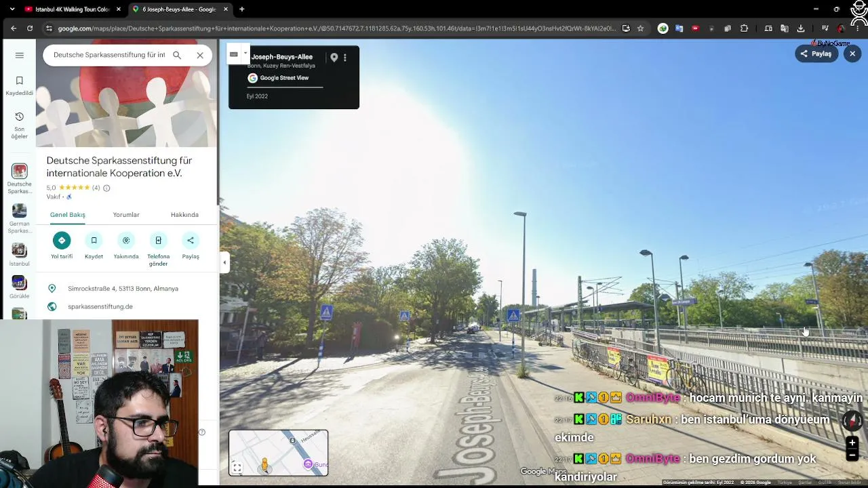Click the minimap in the Street View corner

point(279,453)
